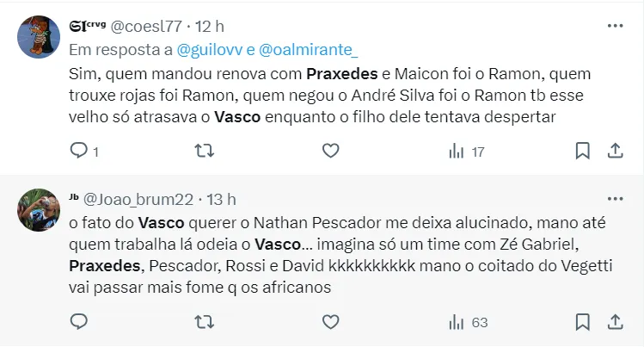This screenshot has width=644, height=347.
Task: Reply to the @Joao_brum22 tweet
Action: coord(79,321)
